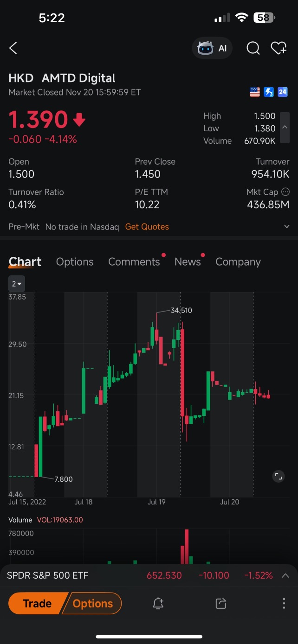
Task: Tap the -0.060 -4.14% change text
Action: tap(43, 139)
